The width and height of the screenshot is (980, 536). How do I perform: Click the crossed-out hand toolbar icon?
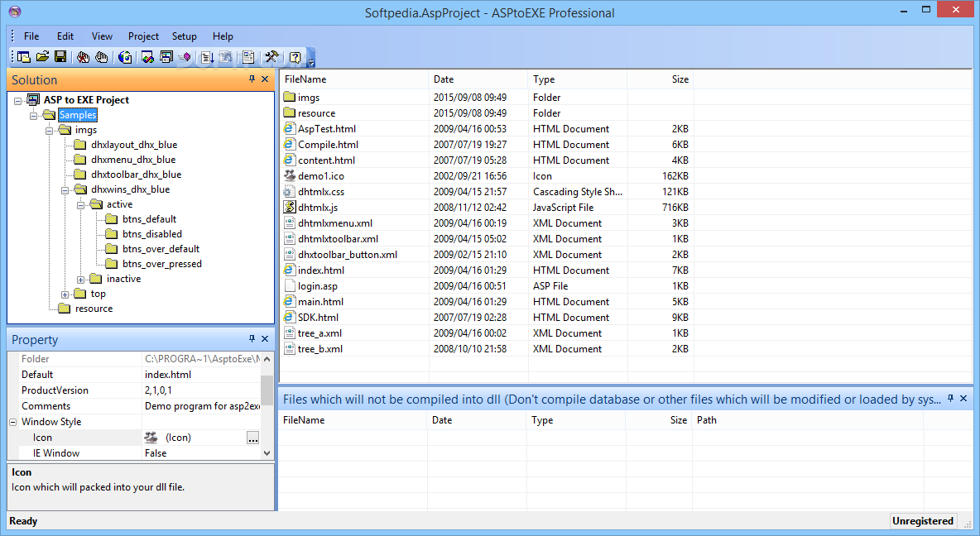83,57
